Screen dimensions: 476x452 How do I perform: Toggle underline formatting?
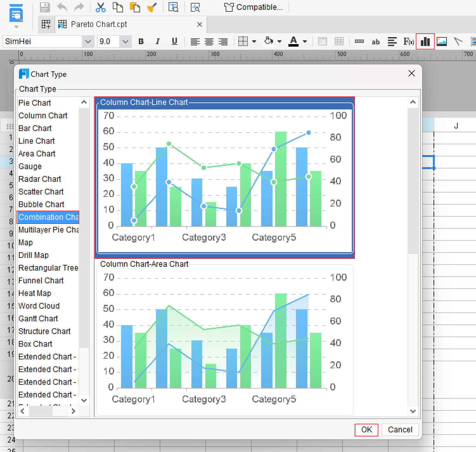(174, 41)
